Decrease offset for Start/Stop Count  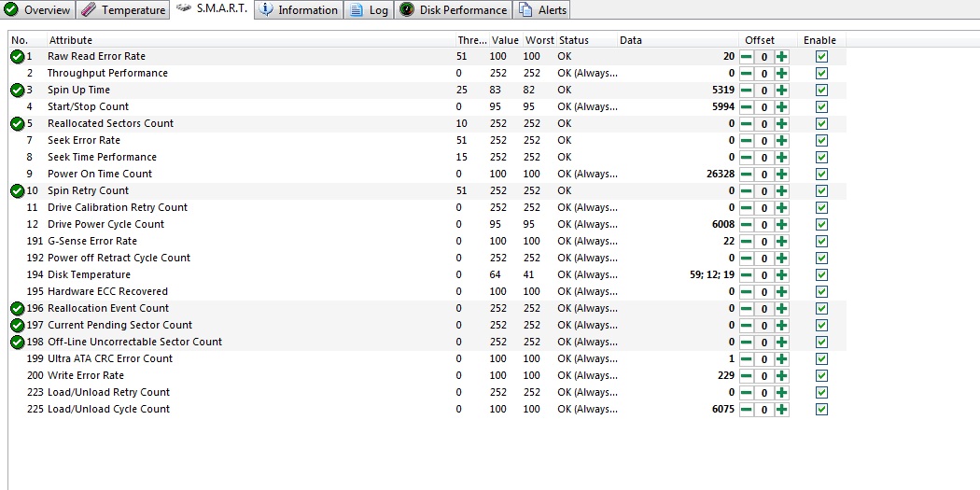747,107
